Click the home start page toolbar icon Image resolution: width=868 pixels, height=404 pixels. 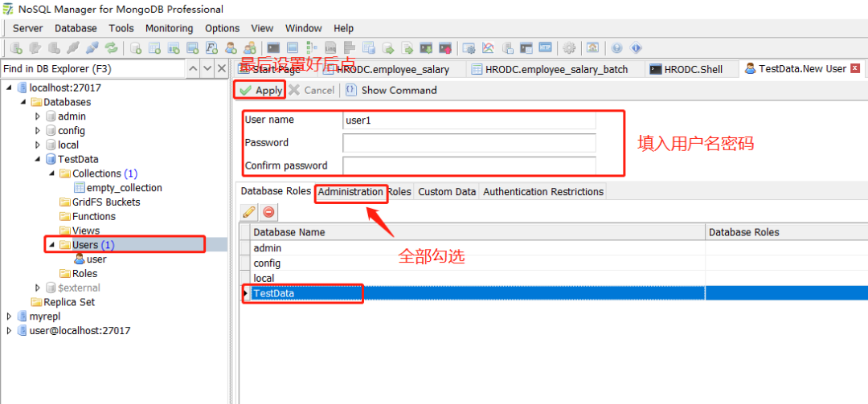pyautogui.click(x=592, y=47)
